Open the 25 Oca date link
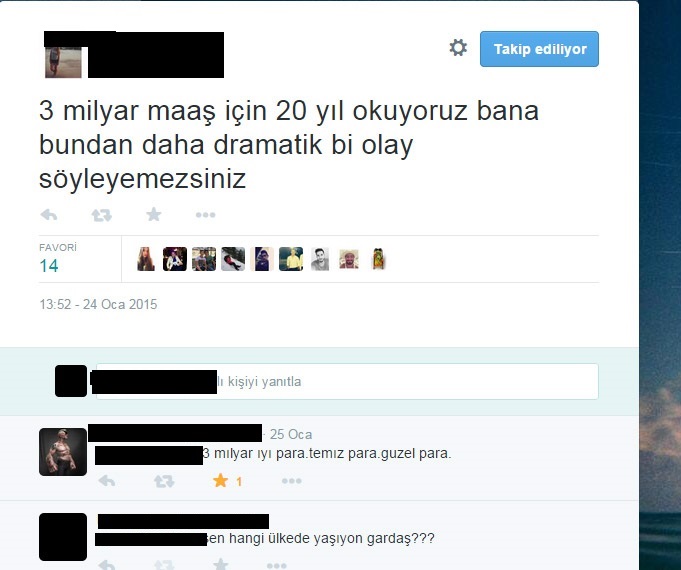The image size is (681, 570). (291, 434)
